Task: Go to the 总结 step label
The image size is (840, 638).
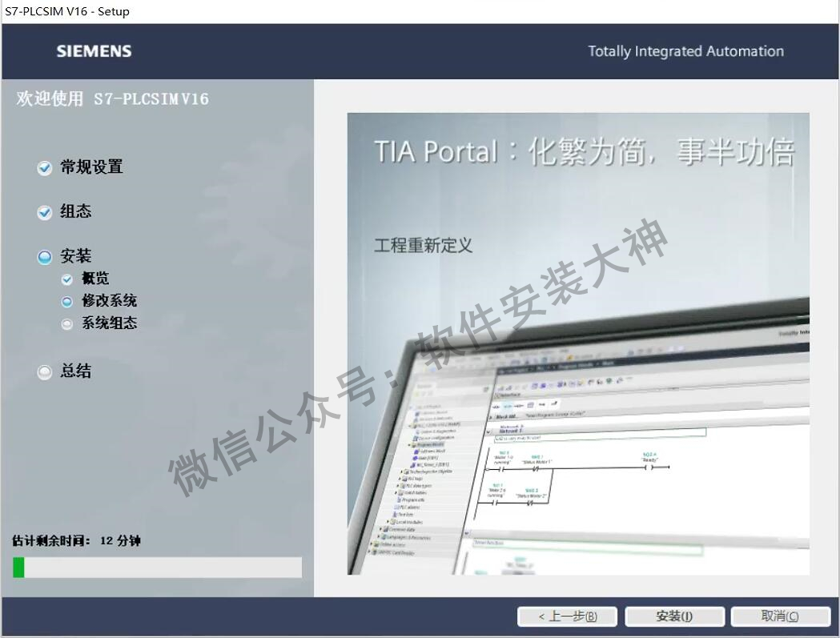Action: coord(75,371)
